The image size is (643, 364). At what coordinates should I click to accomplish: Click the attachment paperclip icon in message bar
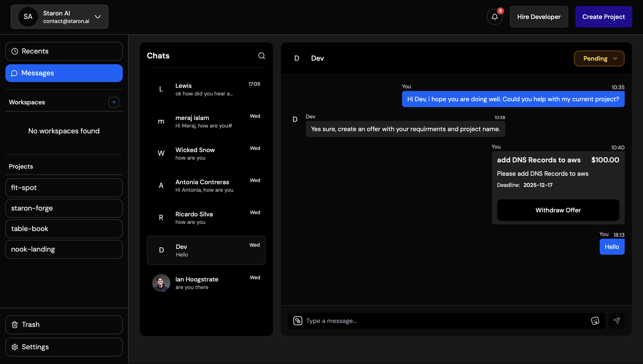[298, 321]
